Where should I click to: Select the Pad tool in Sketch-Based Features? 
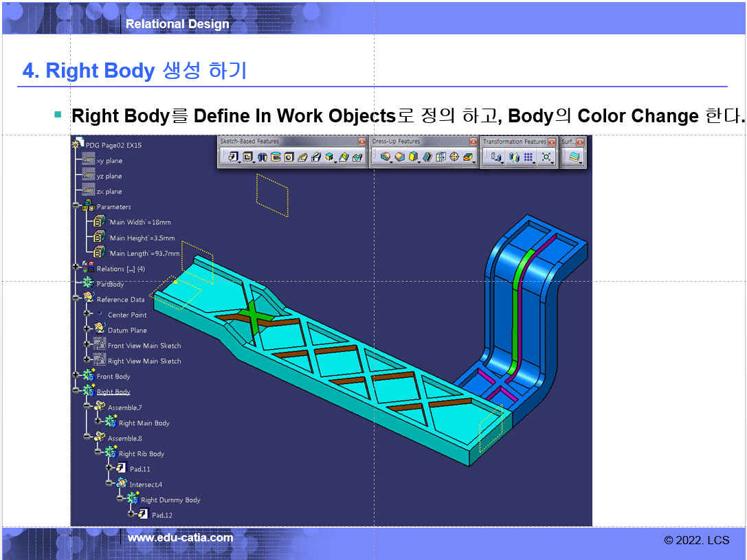pos(232,157)
